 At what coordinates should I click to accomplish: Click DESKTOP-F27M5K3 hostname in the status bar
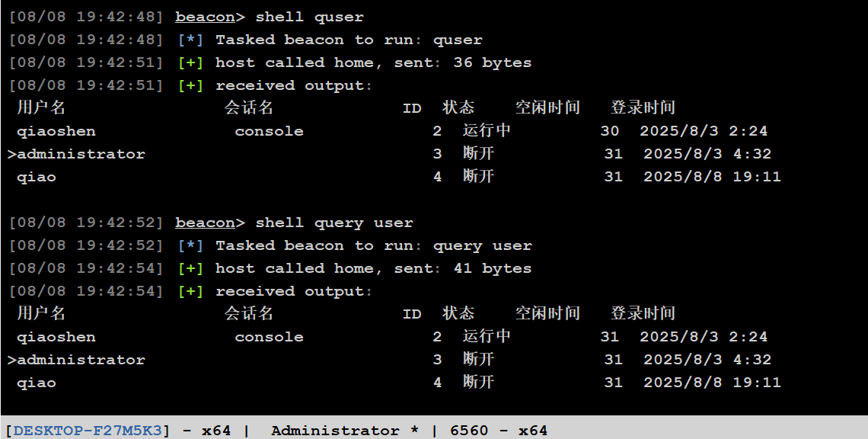coord(88,431)
